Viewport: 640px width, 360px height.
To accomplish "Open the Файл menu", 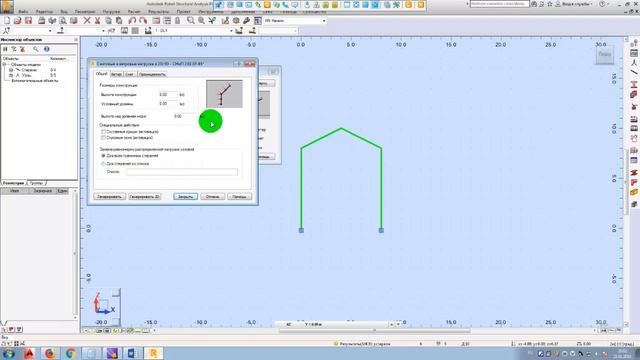I will pyautogui.click(x=23, y=11).
